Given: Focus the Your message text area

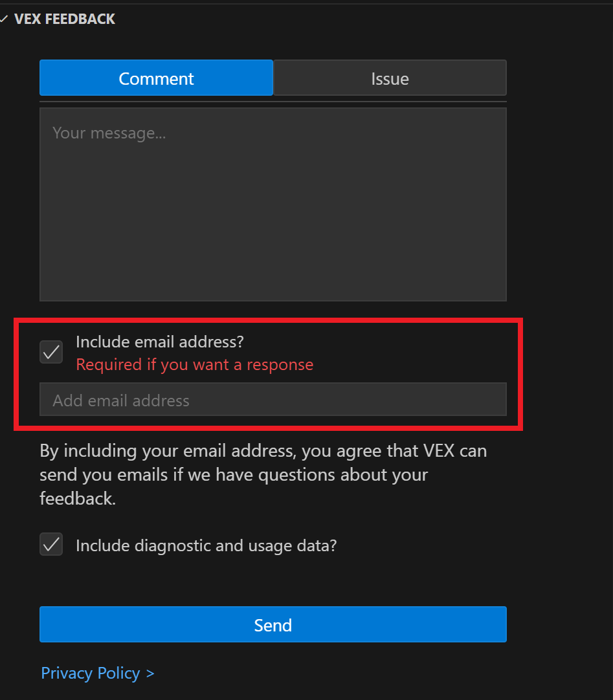Looking at the screenshot, I should (x=273, y=204).
